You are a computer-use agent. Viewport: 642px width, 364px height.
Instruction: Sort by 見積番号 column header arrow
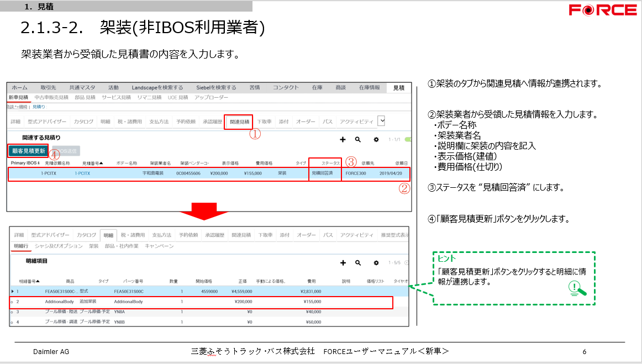(102, 163)
